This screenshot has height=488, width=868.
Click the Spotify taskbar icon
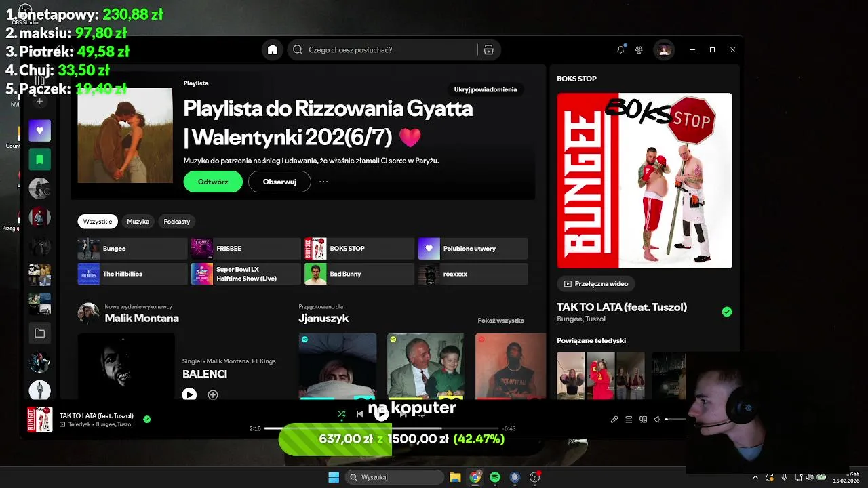(x=495, y=477)
